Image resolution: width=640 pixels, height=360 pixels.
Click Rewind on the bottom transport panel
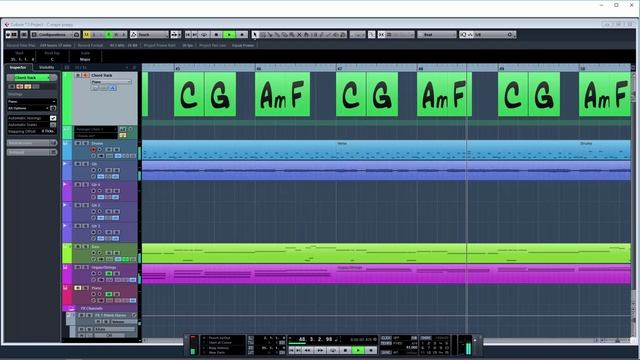[x=308, y=350]
